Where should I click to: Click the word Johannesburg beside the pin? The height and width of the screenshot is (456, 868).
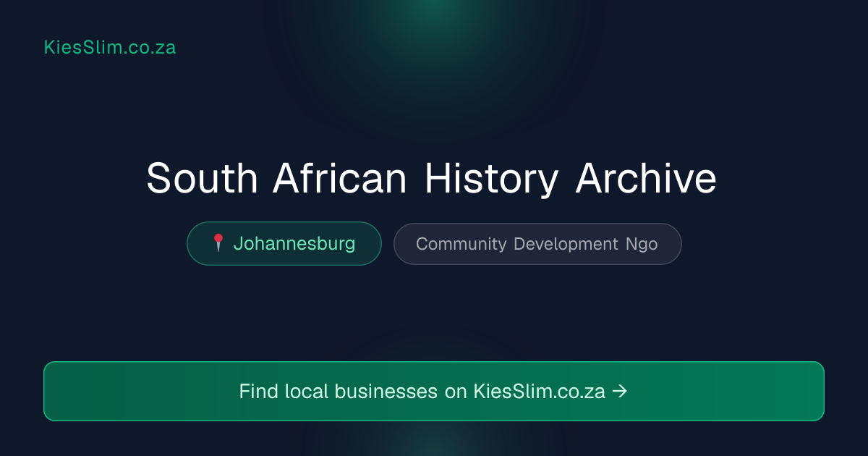coord(294,244)
